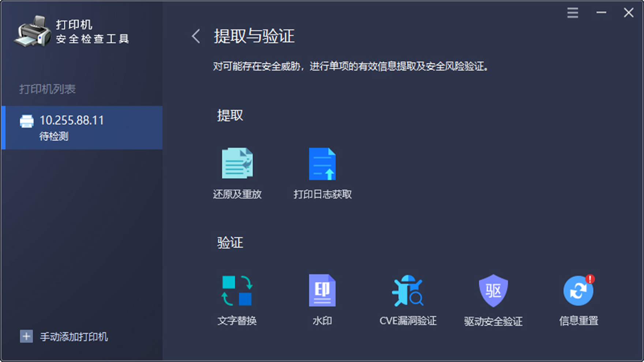Click the 水印 label text
Viewport: 644px width, 362px height.
coord(322,321)
